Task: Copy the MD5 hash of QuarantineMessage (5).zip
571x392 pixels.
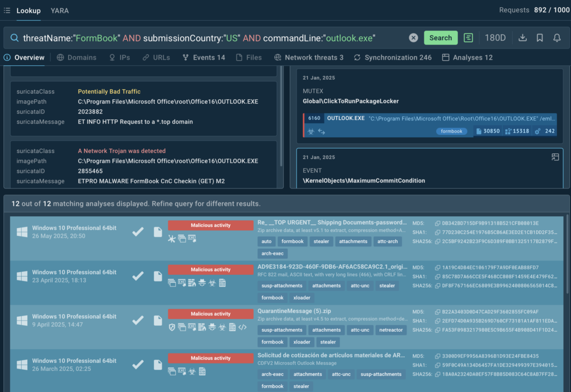Action: [438, 312]
